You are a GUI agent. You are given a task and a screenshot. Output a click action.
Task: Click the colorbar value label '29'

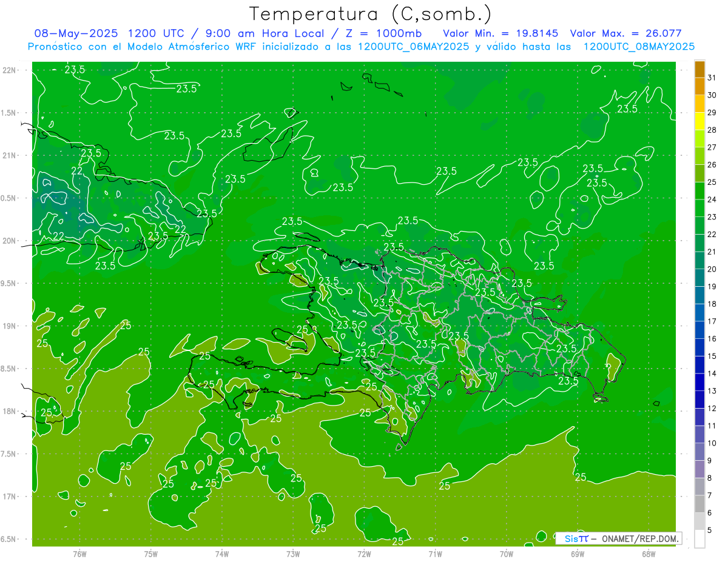click(712, 113)
